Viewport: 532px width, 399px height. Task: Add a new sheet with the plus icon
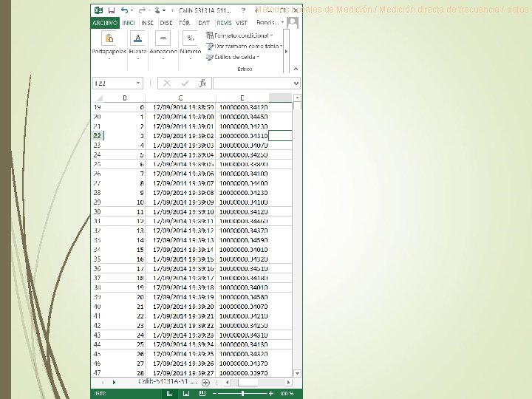[205, 383]
